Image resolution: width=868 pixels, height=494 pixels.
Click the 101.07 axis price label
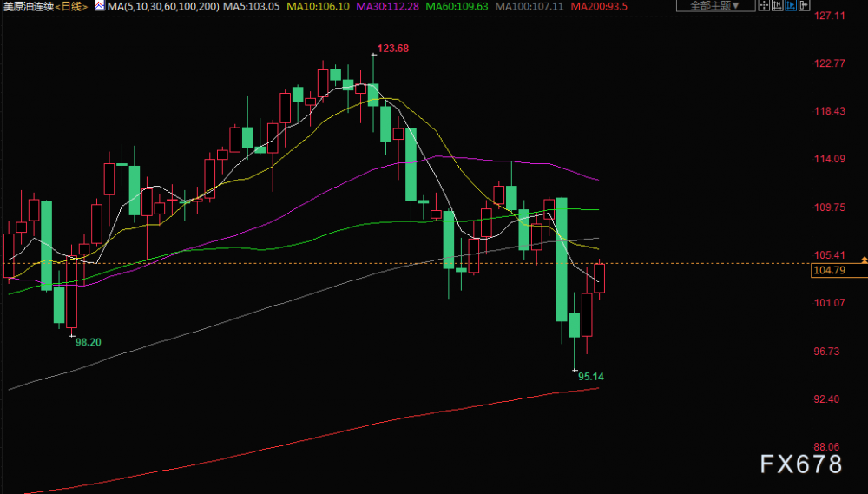coord(829,302)
